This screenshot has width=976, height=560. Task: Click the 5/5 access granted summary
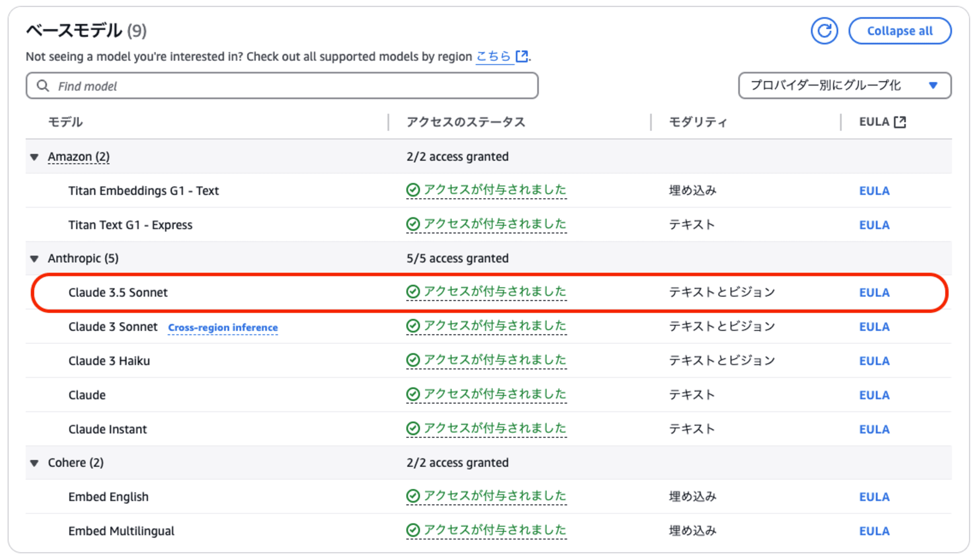[x=457, y=259]
